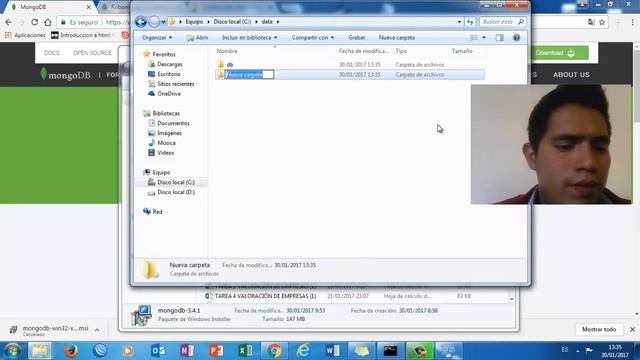Sort by Tamaño column header

point(462,51)
